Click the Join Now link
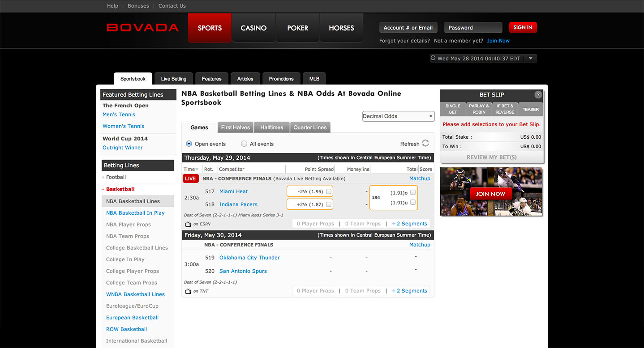Viewport: 644px width, 348px height. (498, 41)
